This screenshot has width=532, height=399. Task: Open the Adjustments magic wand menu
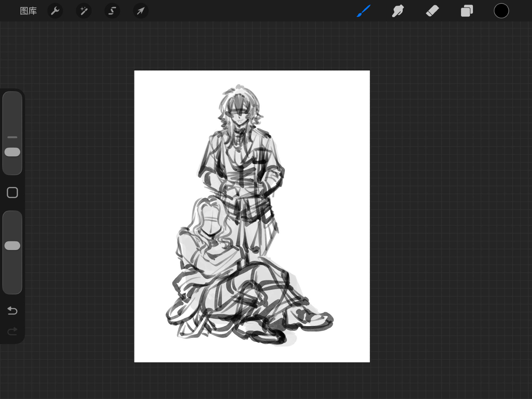pyautogui.click(x=84, y=11)
